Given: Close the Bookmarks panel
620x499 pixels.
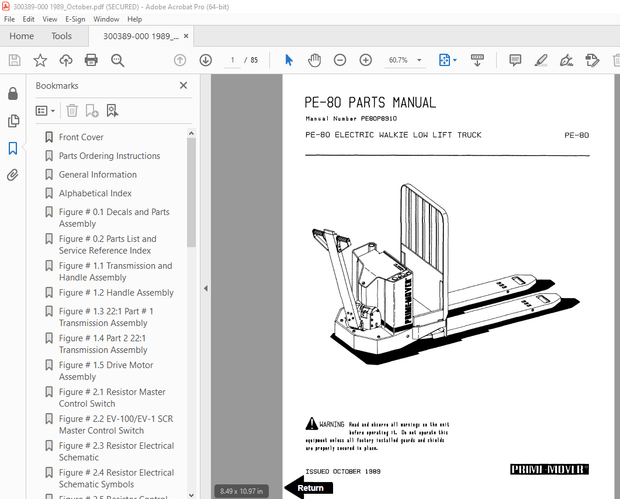Looking at the screenshot, I should pyautogui.click(x=183, y=85).
